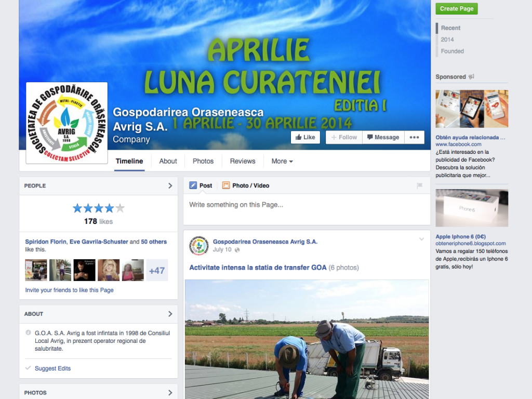Image resolution: width=532 pixels, height=399 pixels.
Task: Open the Reviews tab
Action: [243, 161]
